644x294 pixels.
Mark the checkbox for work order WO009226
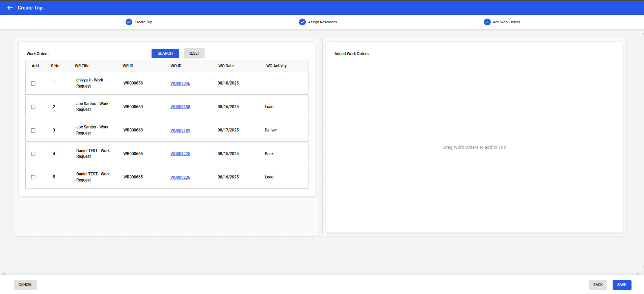pyautogui.click(x=33, y=177)
